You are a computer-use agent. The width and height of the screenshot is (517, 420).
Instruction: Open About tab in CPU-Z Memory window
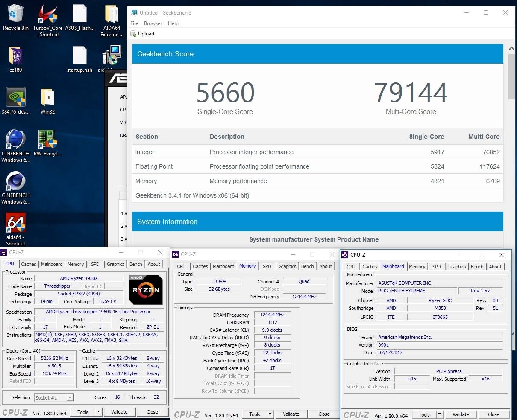coord(326,266)
